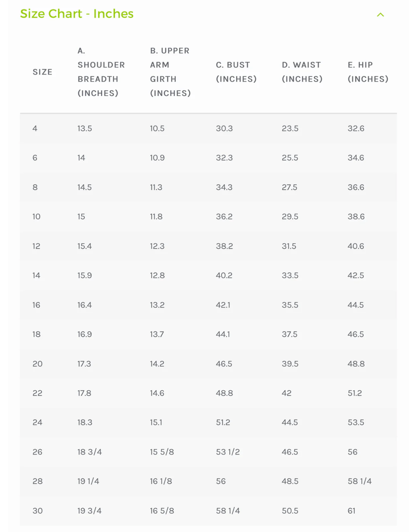Click the 'Size Chart - Inches' heading
The width and height of the screenshot is (418, 532).
tap(77, 14)
